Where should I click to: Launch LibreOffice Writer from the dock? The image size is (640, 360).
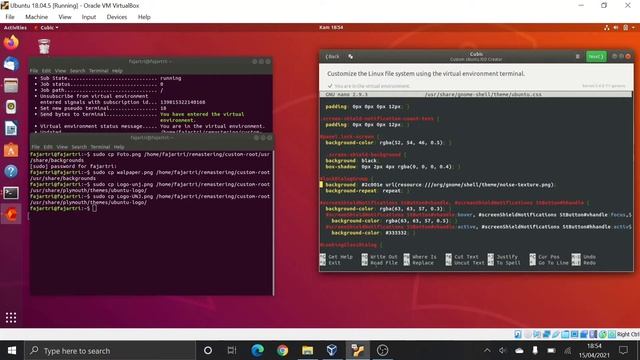[11, 129]
